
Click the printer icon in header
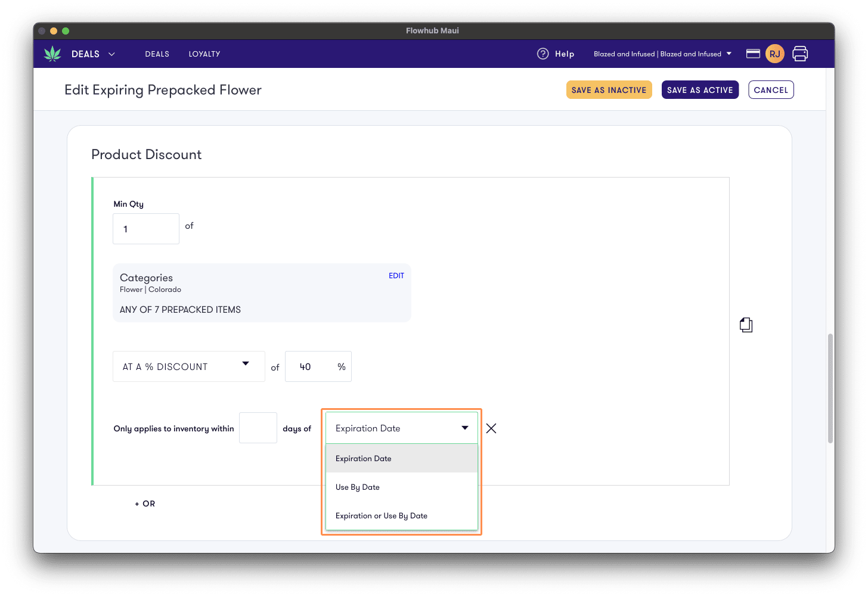(x=800, y=54)
